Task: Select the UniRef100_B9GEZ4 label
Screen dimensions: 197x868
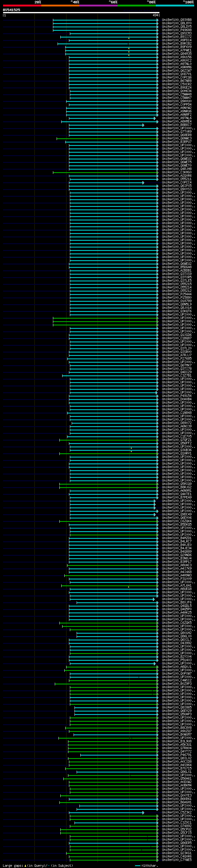Action: [177, 88]
